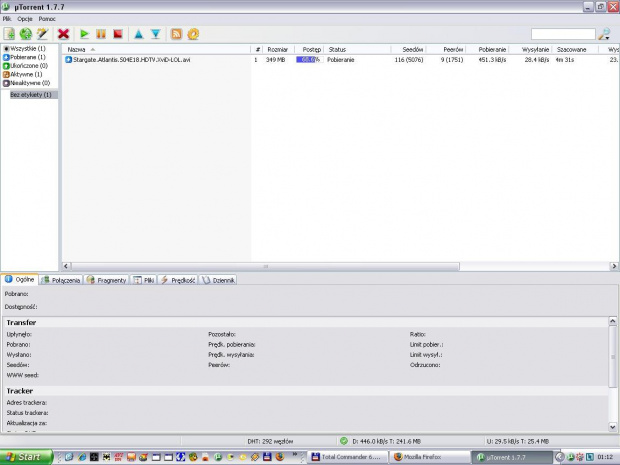
Task: Sort by the Wysyłanie column header
Action: (x=531, y=49)
